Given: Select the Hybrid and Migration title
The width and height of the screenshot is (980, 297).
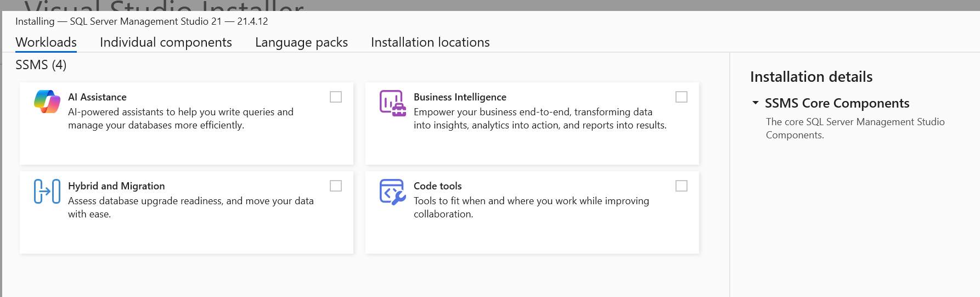Looking at the screenshot, I should [x=116, y=186].
